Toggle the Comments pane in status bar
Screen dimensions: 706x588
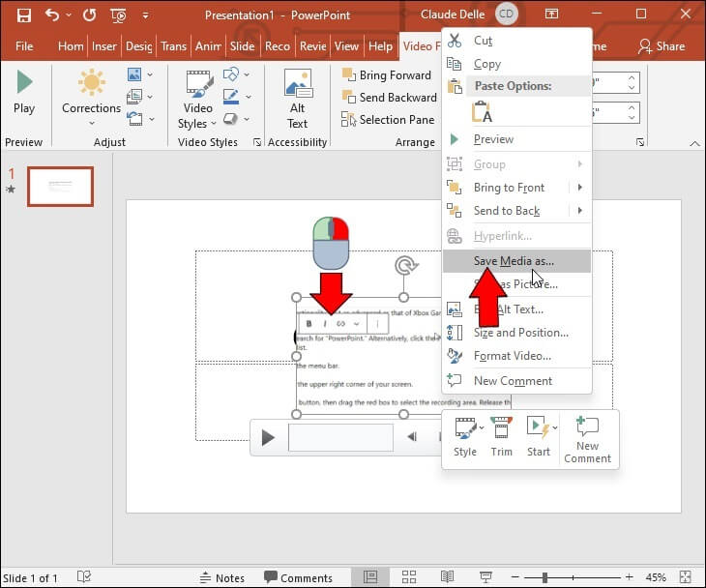point(298,577)
